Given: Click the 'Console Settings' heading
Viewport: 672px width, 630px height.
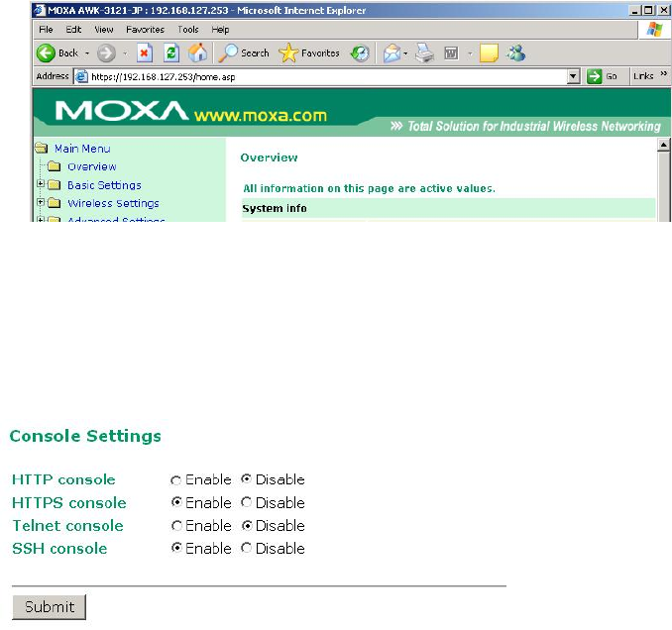Looking at the screenshot, I should click(85, 436).
